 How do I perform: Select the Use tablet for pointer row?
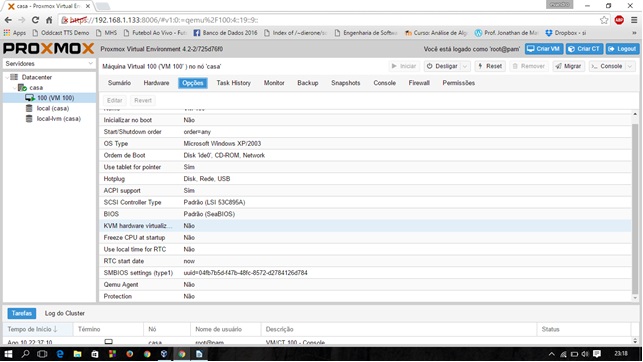click(365, 167)
